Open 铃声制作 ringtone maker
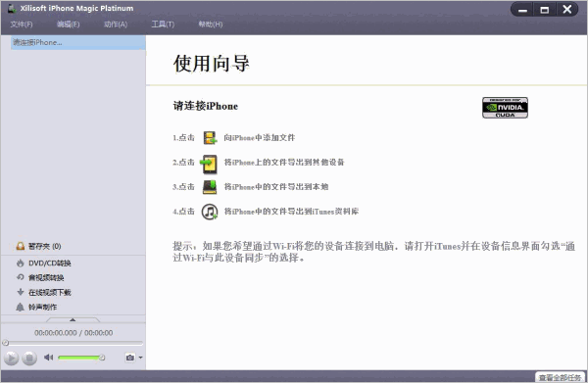The image size is (588, 383). 37,307
